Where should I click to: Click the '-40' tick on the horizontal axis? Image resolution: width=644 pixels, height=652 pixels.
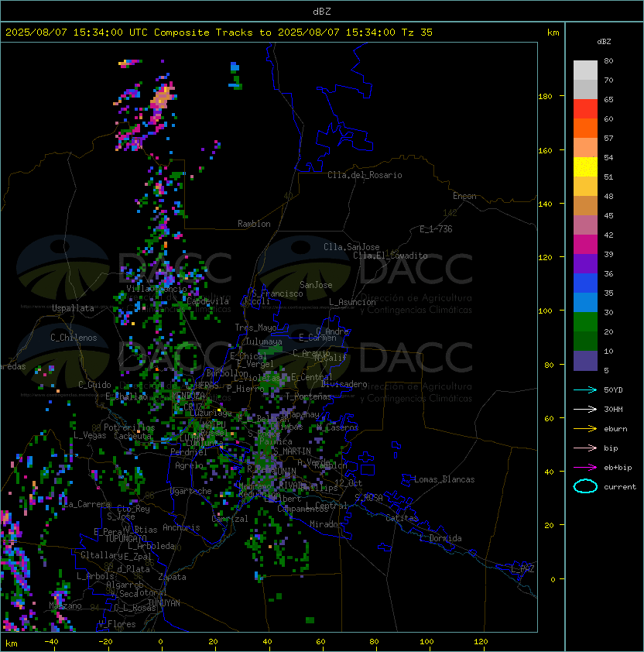click(51, 642)
